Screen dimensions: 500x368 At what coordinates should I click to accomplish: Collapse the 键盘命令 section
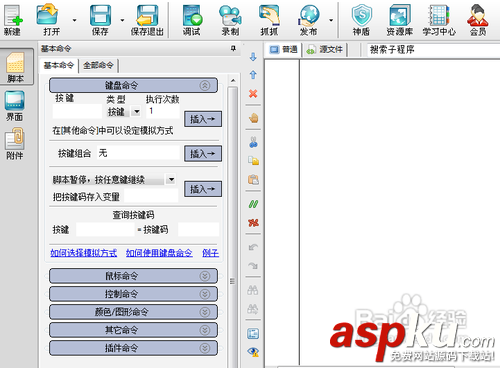point(133,85)
